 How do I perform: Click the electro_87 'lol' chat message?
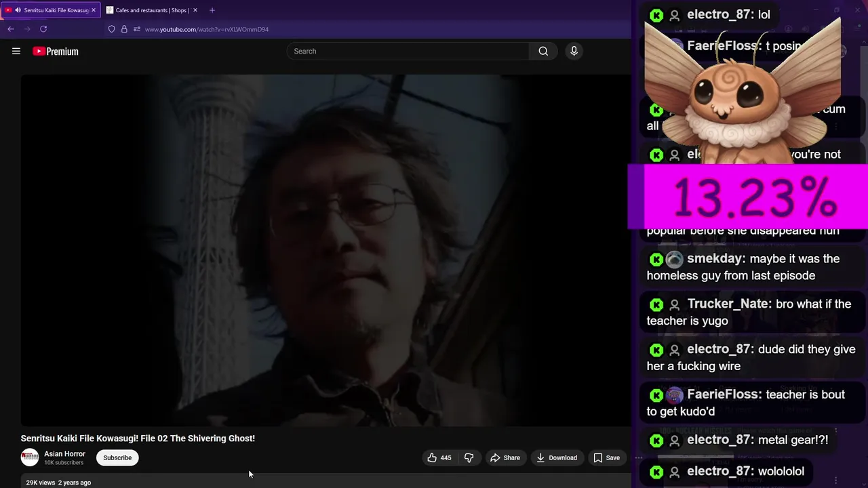(709, 14)
